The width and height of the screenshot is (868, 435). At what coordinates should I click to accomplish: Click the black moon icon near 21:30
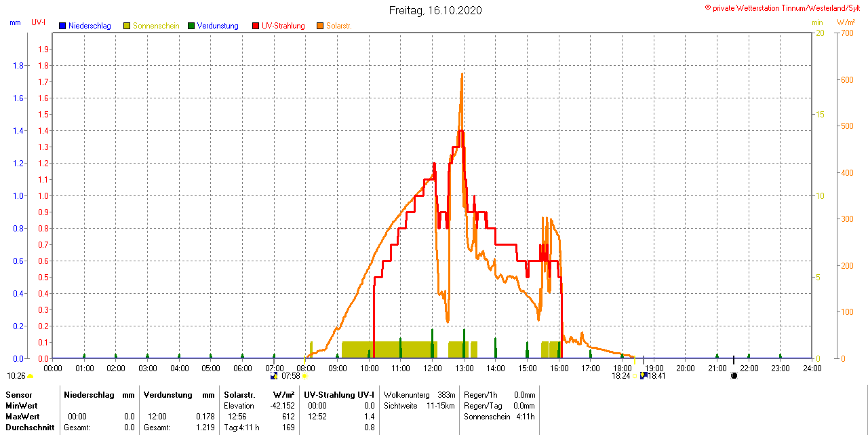pos(734,375)
